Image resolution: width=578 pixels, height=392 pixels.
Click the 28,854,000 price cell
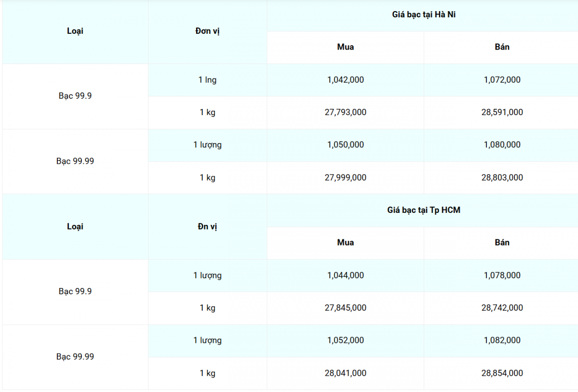coord(502,373)
